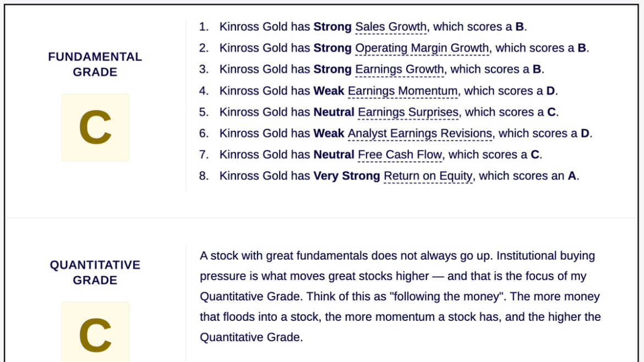Click the D score for Earnings Momentum
The height and width of the screenshot is (362, 644).
click(x=550, y=91)
